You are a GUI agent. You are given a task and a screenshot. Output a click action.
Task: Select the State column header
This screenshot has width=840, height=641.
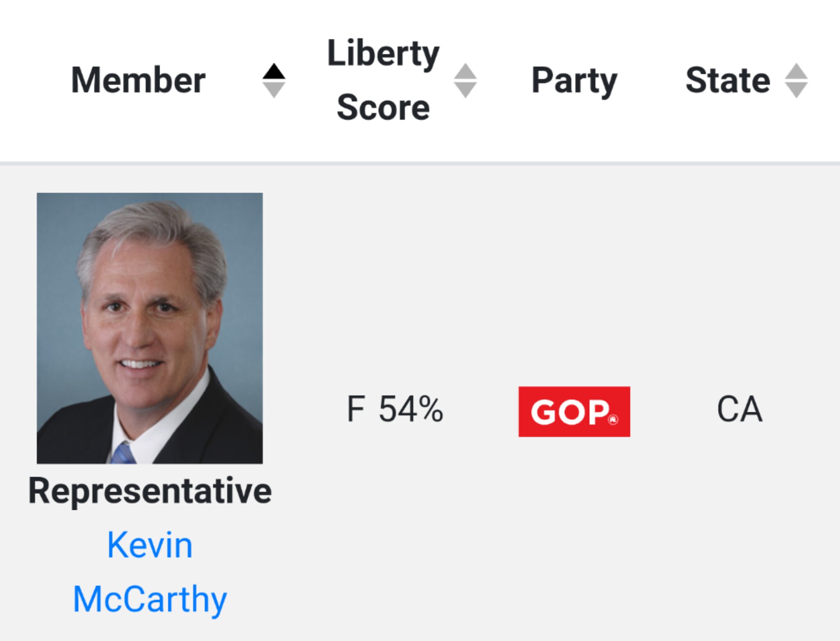(728, 80)
